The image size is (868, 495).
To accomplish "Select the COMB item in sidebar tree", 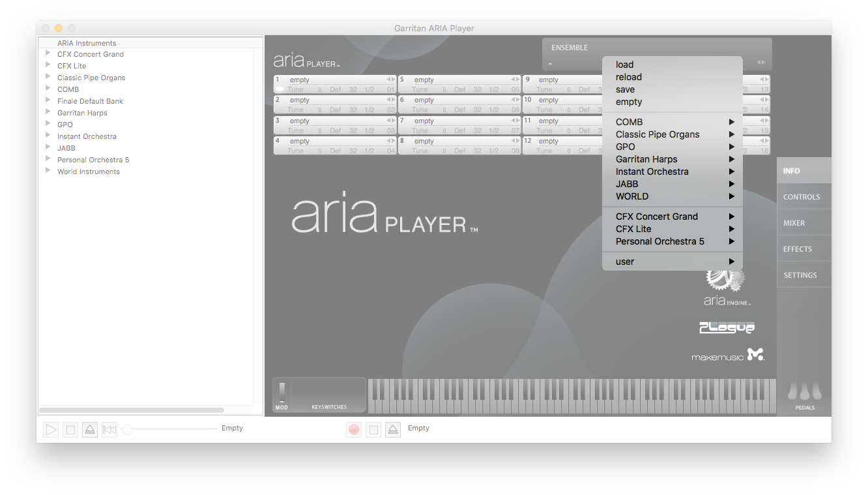I will point(68,89).
